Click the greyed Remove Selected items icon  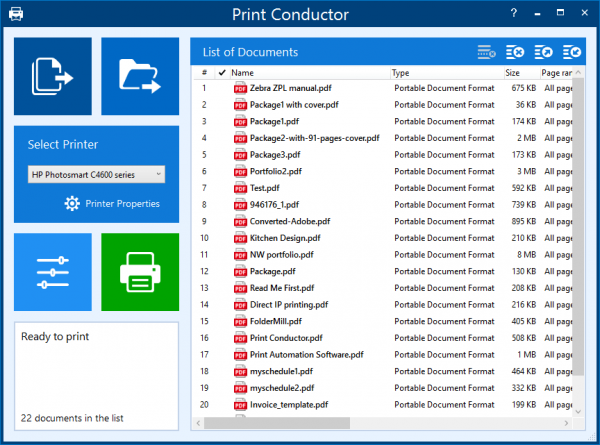487,52
